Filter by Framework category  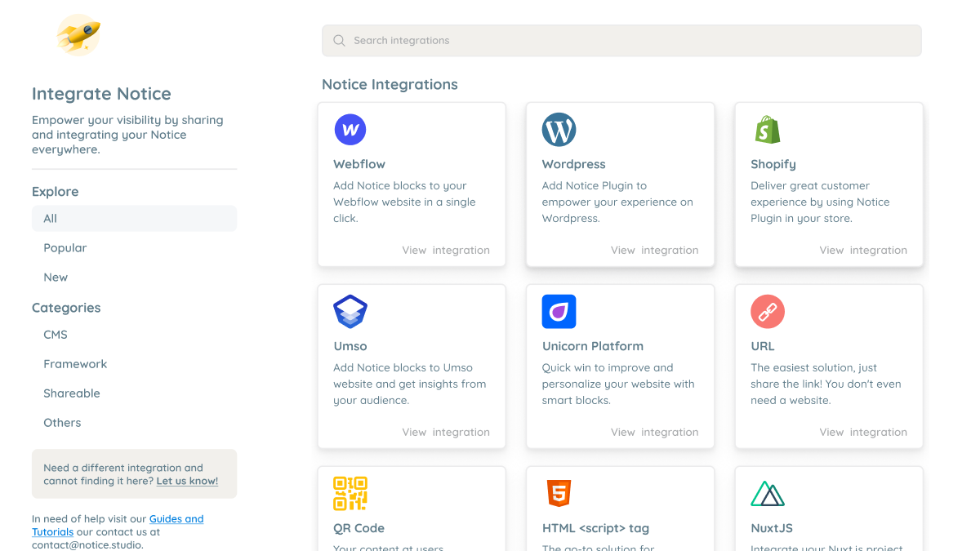point(134,364)
